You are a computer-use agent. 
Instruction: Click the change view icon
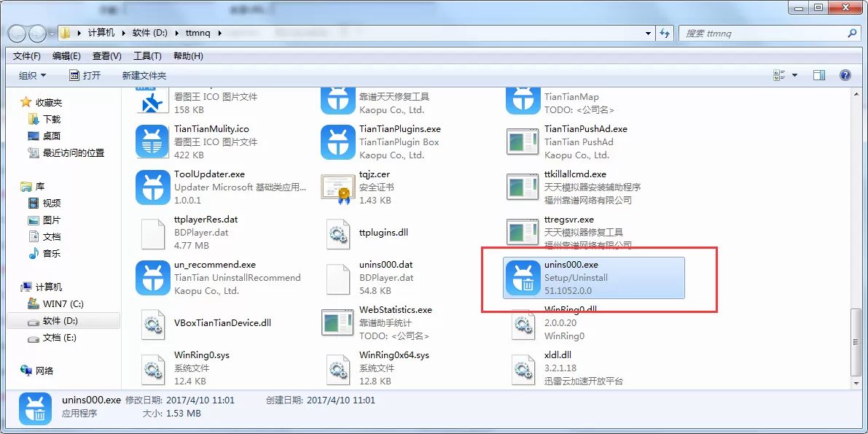click(780, 75)
